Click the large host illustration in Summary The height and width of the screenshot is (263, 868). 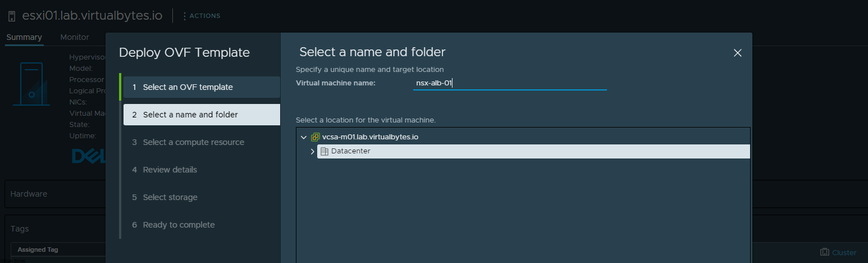(x=31, y=83)
